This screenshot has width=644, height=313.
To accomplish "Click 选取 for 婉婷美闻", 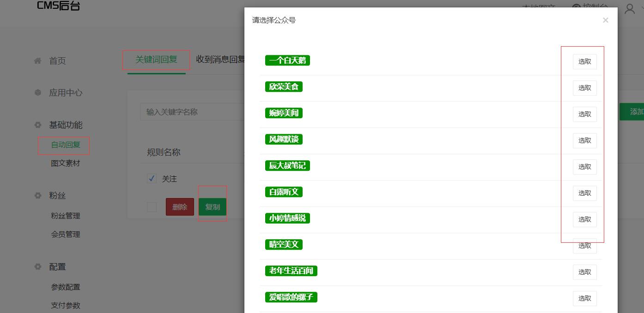I will pos(585,114).
